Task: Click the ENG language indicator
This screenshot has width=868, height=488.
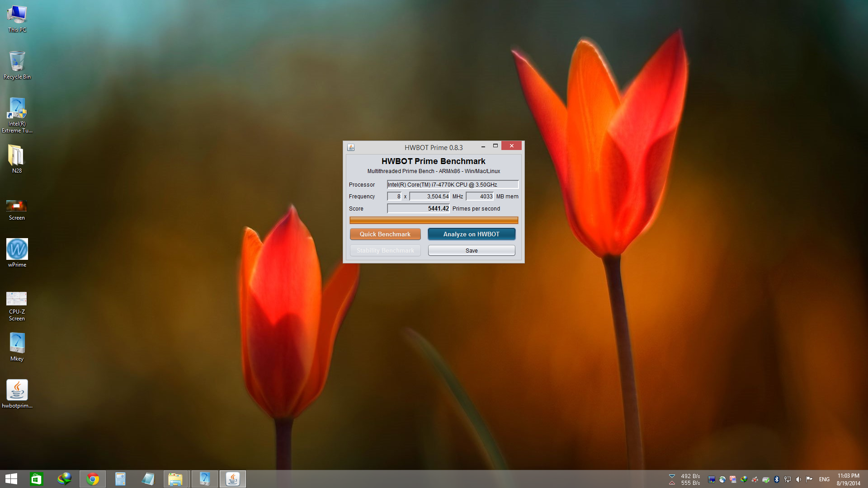Action: coord(824,479)
